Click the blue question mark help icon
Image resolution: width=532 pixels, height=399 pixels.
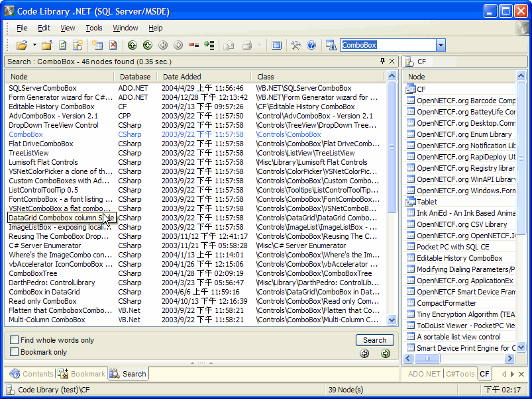311,45
